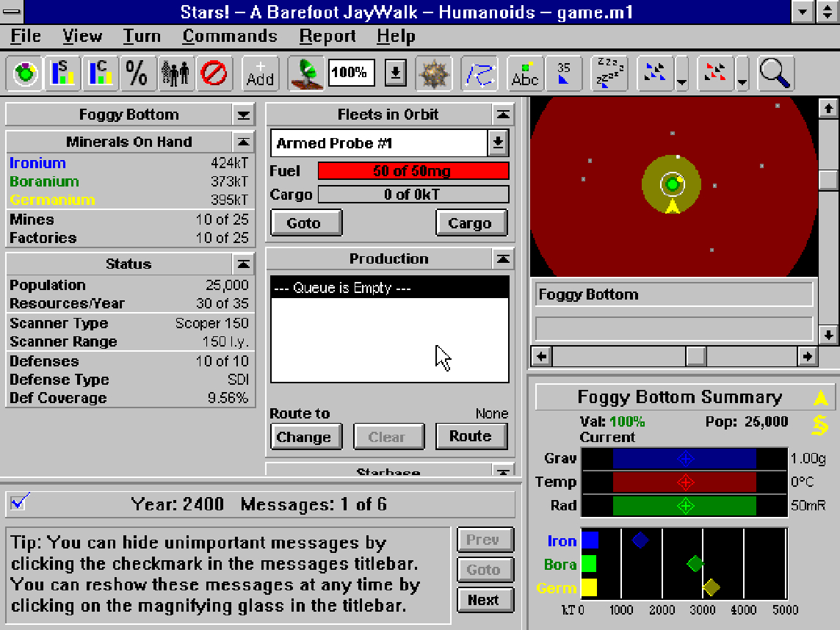Viewport: 840px width, 630px height.
Task: Uncheck the message filter checkmark
Action: (18, 503)
